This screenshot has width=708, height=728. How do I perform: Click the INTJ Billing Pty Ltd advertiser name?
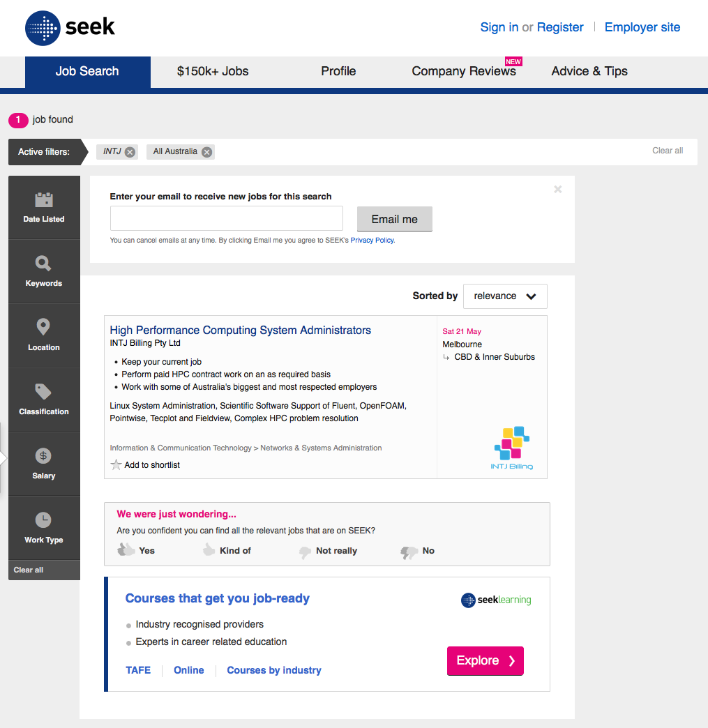coord(145,342)
